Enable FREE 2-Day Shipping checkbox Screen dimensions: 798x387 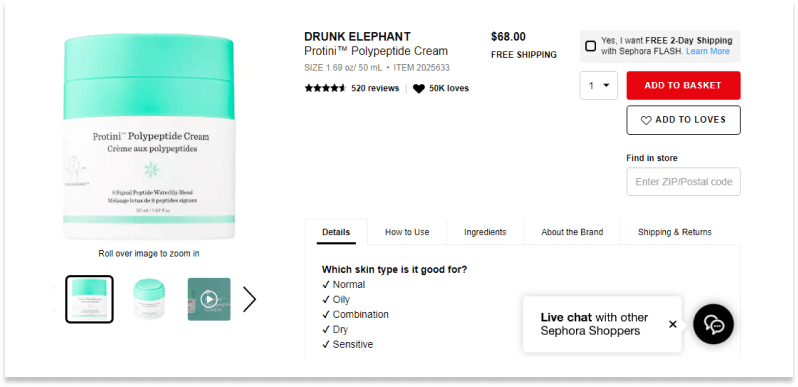point(590,46)
